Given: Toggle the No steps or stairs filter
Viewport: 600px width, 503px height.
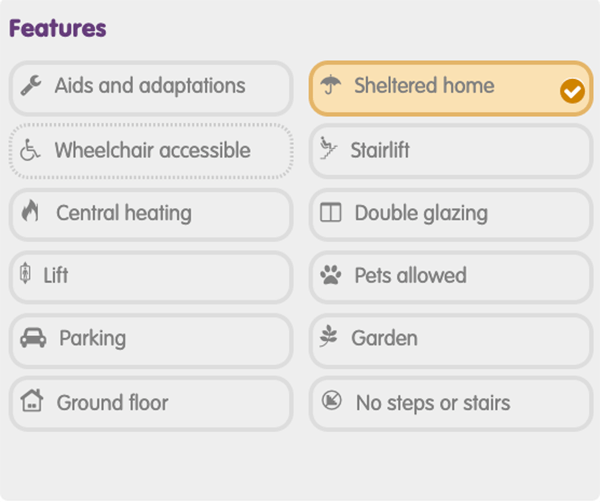Looking at the screenshot, I should pyautogui.click(x=451, y=404).
